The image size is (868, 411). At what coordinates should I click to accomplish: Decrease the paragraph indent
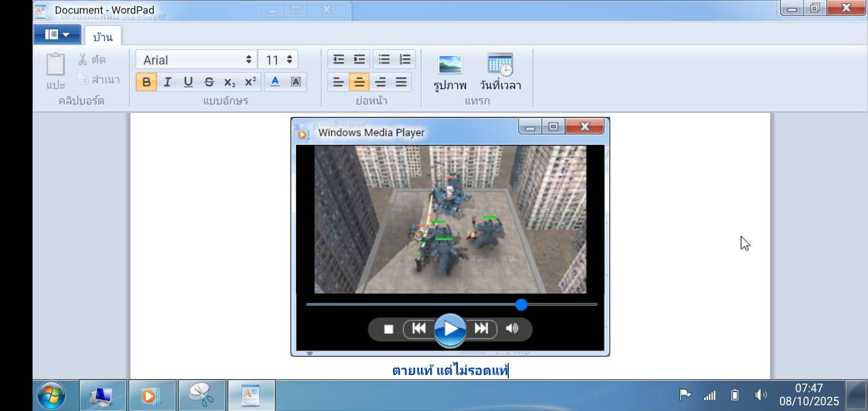point(339,59)
